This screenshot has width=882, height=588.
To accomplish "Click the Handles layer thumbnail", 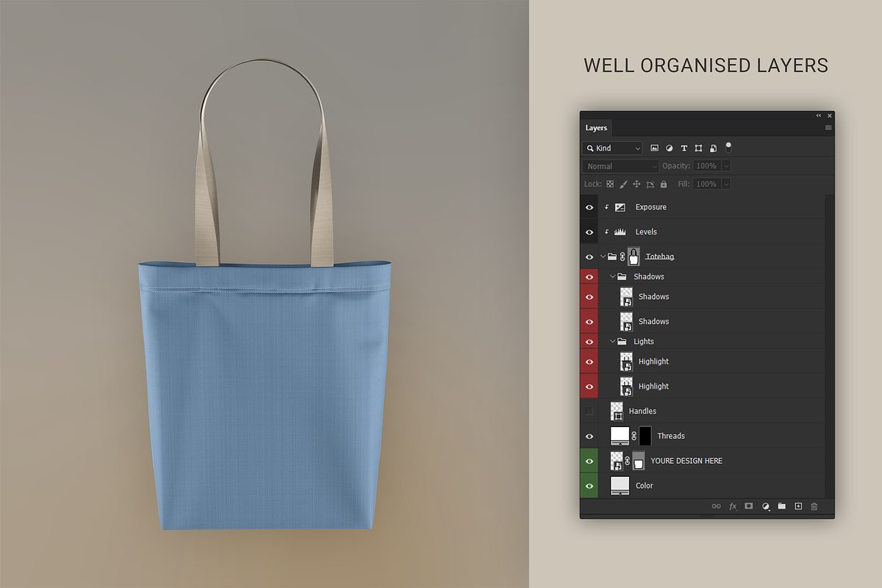I will (617, 411).
